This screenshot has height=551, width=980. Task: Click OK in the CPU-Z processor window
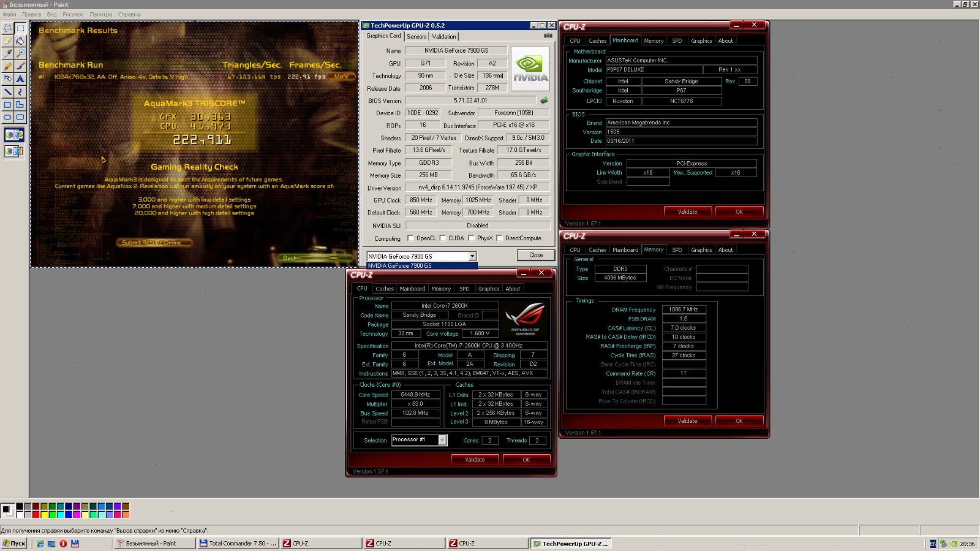(526, 460)
